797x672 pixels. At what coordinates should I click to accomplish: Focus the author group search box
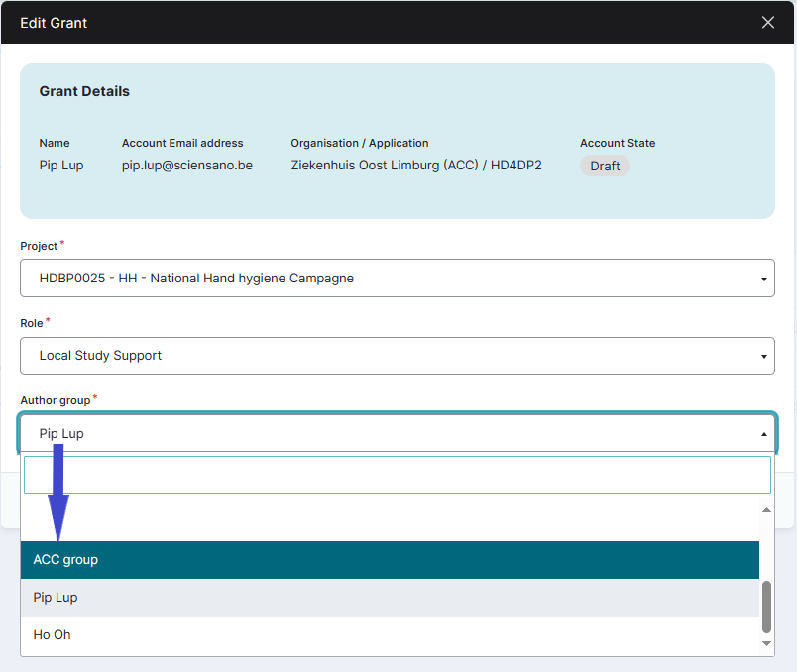[397, 475]
